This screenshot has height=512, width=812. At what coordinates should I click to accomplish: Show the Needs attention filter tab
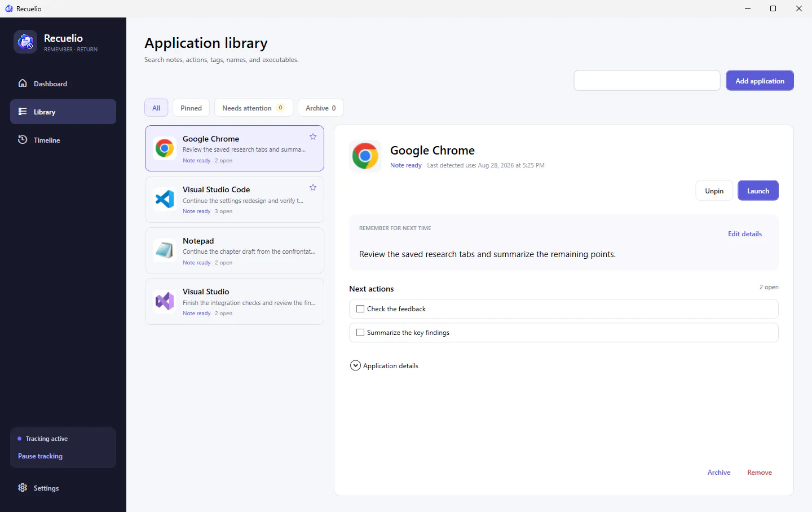(x=254, y=108)
